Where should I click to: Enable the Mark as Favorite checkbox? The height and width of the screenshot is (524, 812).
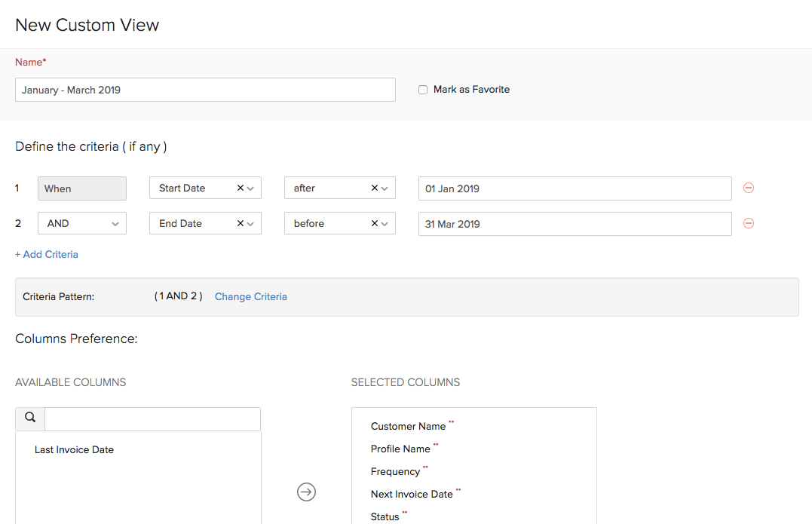pyautogui.click(x=423, y=89)
